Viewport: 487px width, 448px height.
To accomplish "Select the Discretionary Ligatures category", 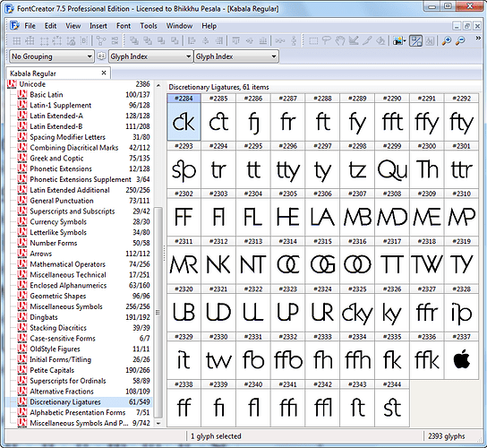I will [84, 402].
